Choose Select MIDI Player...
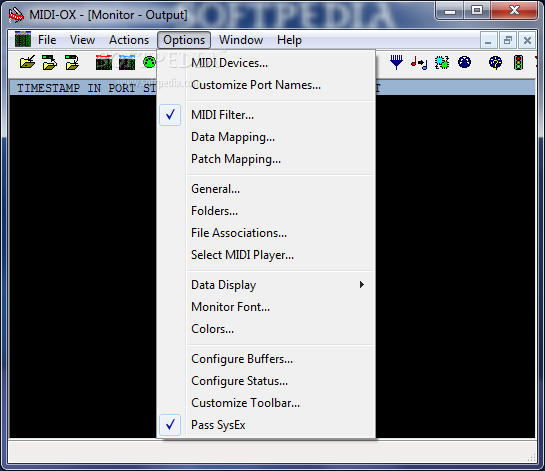Image resolution: width=545 pixels, height=471 pixels. 266,255
